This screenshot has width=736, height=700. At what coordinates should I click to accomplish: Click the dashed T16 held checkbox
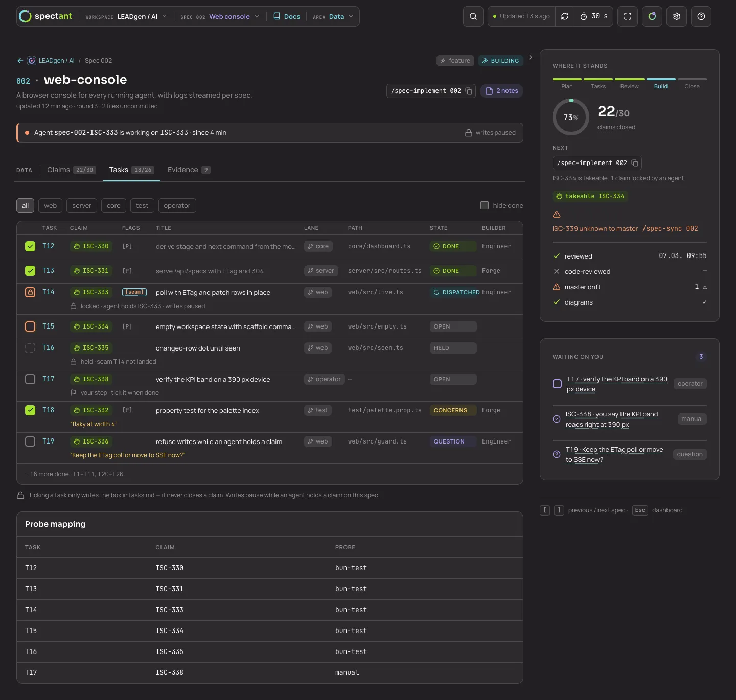[x=30, y=348]
